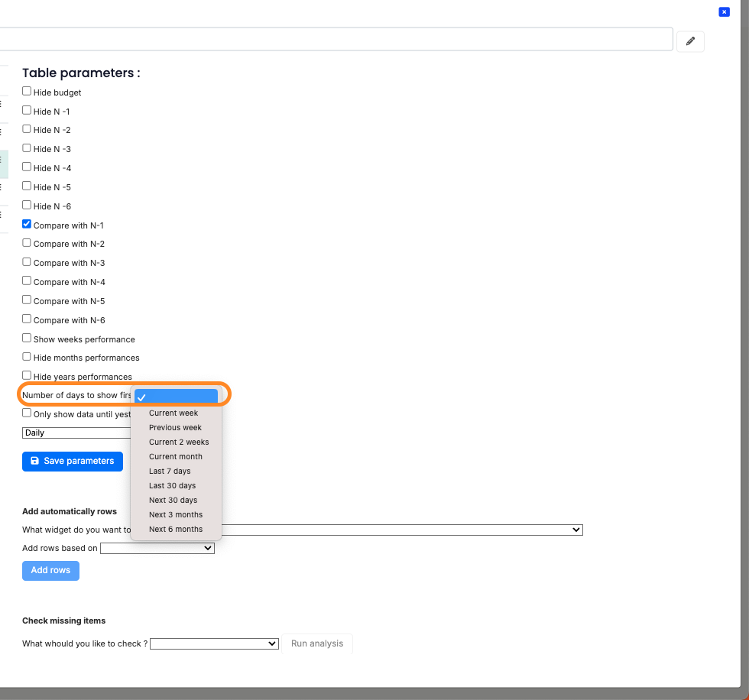The height and width of the screenshot is (700, 749).
Task: Uncheck Compare with N-1
Action: [27, 225]
